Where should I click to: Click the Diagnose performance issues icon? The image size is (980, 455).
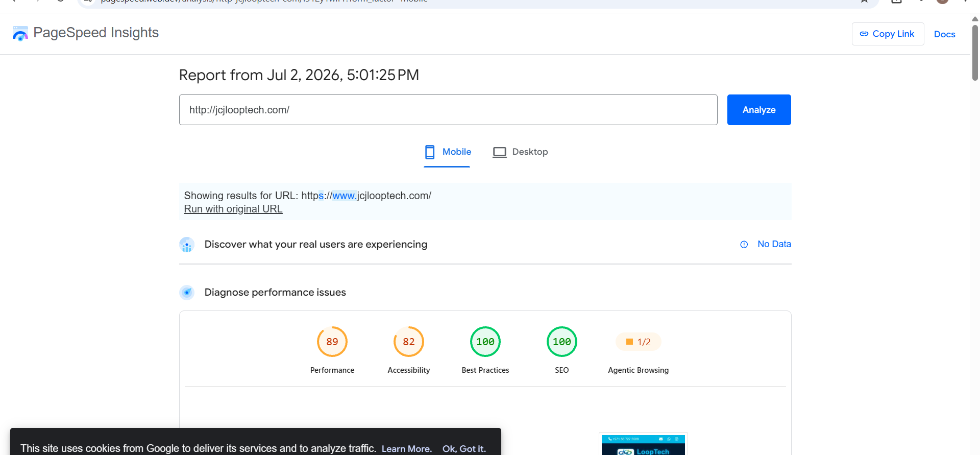[187, 293]
